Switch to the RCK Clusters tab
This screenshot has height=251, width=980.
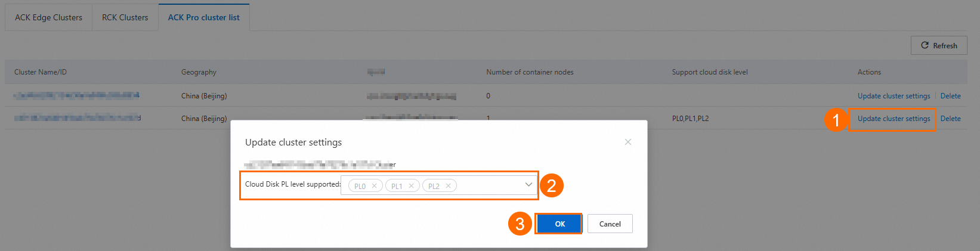(x=125, y=17)
